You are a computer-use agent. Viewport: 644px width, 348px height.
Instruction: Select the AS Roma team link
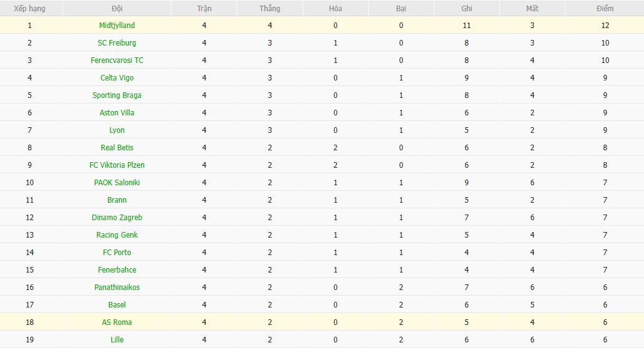pos(117,322)
